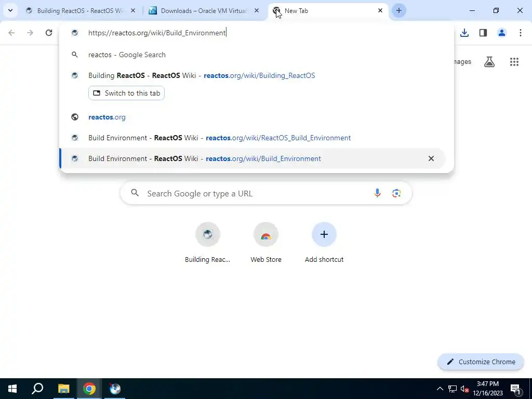This screenshot has width=532, height=399.
Task: Open the taskbar clock and date
Action: (488, 389)
